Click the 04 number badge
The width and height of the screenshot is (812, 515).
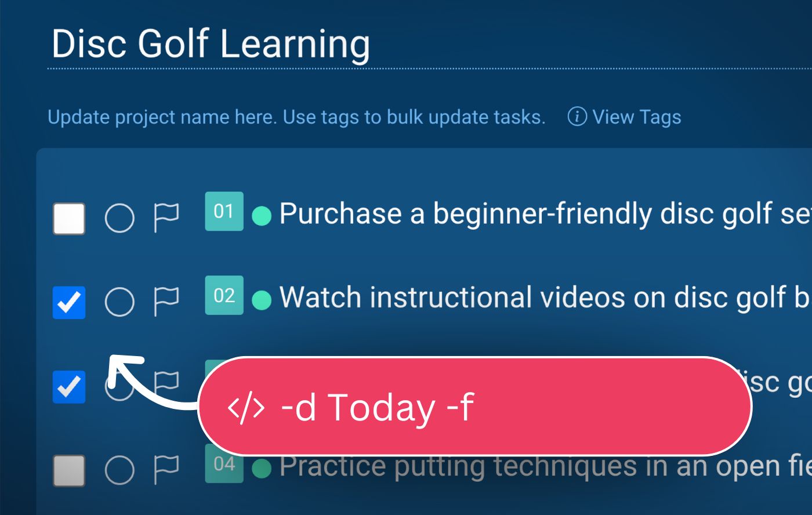(x=224, y=464)
